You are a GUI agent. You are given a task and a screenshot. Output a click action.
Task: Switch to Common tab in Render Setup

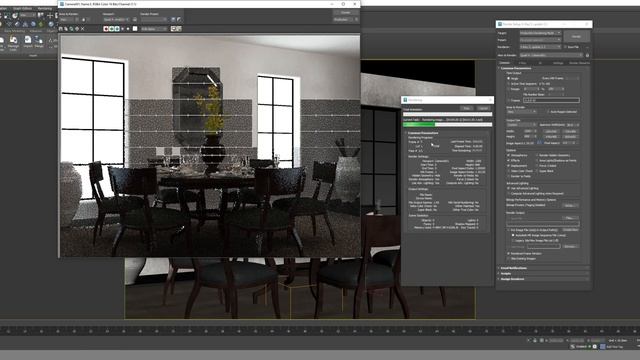click(x=504, y=63)
